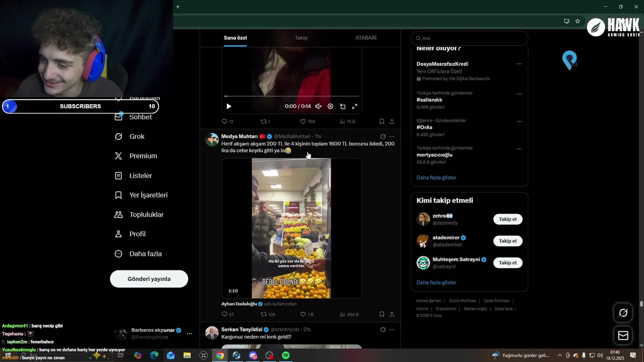
Task: Follow atademirer with Takip et
Action: point(508,241)
